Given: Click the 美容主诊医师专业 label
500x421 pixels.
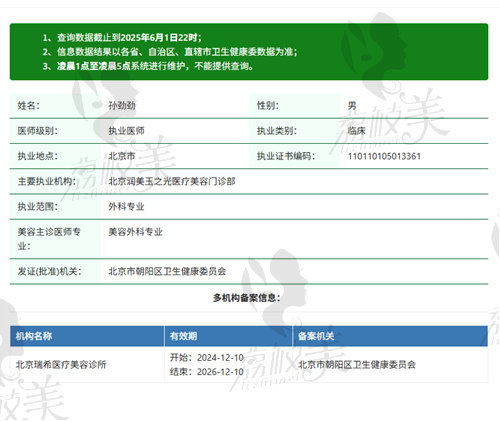Looking at the screenshot, I should coord(49,239).
